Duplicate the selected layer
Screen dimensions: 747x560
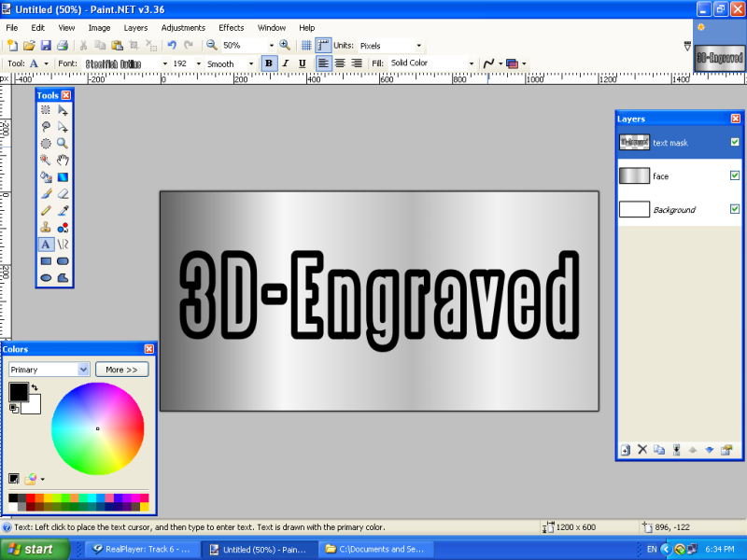[659, 450]
